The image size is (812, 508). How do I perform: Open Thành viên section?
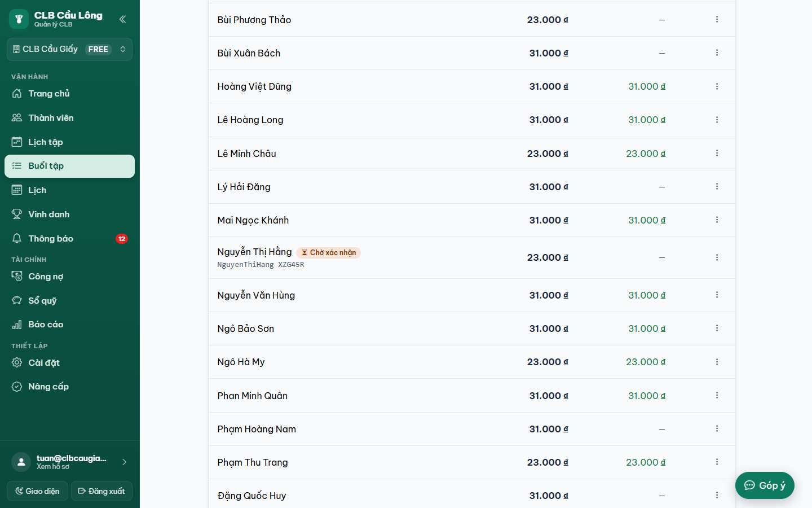click(69, 118)
